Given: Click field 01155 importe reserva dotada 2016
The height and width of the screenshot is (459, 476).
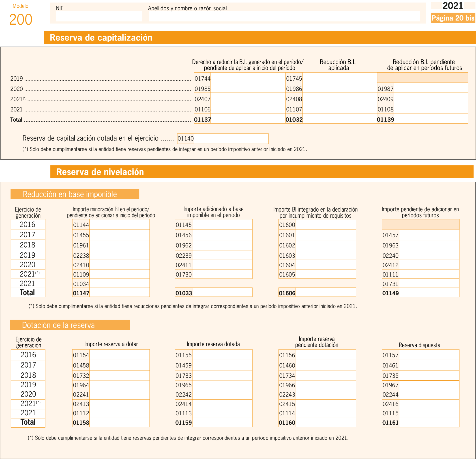Looking at the screenshot, I should point(222,355).
